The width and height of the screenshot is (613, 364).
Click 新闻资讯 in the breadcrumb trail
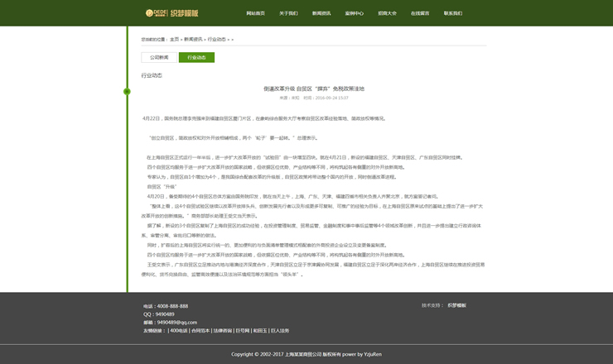pyautogui.click(x=192, y=39)
